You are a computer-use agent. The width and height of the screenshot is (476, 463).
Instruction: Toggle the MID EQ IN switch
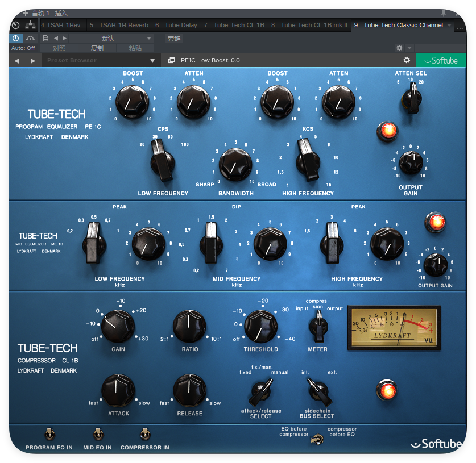98,434
